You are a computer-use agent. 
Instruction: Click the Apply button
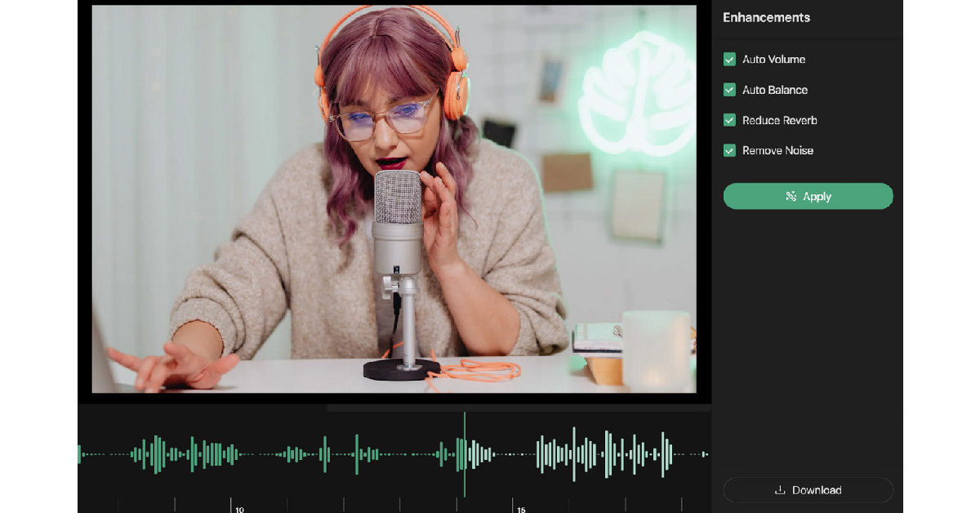(x=808, y=196)
